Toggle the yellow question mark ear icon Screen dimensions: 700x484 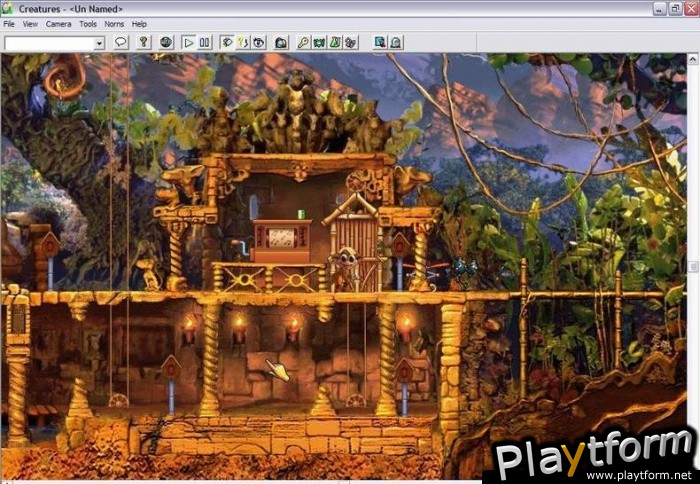(x=243, y=42)
